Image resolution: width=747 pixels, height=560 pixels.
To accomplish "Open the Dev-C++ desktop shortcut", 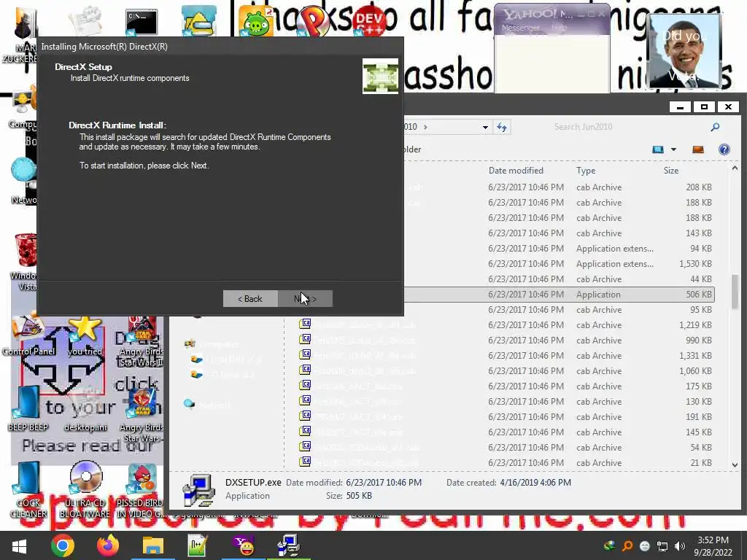I will (370, 22).
